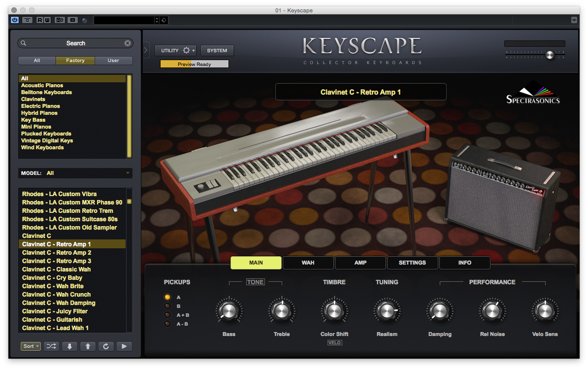Click the Realism knob
The width and height of the screenshot is (588, 369).
point(387,311)
